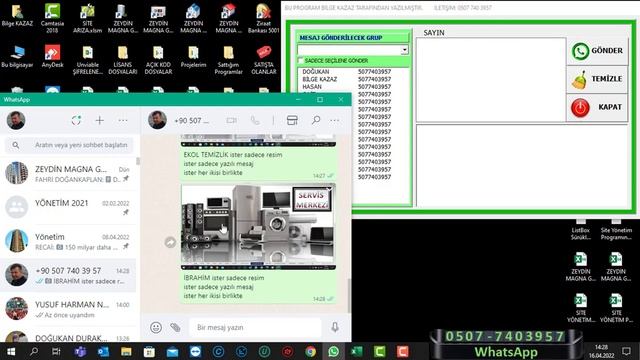640x360 pixels.
Task: Click the WhatsApp search chats field
Action: point(69,145)
